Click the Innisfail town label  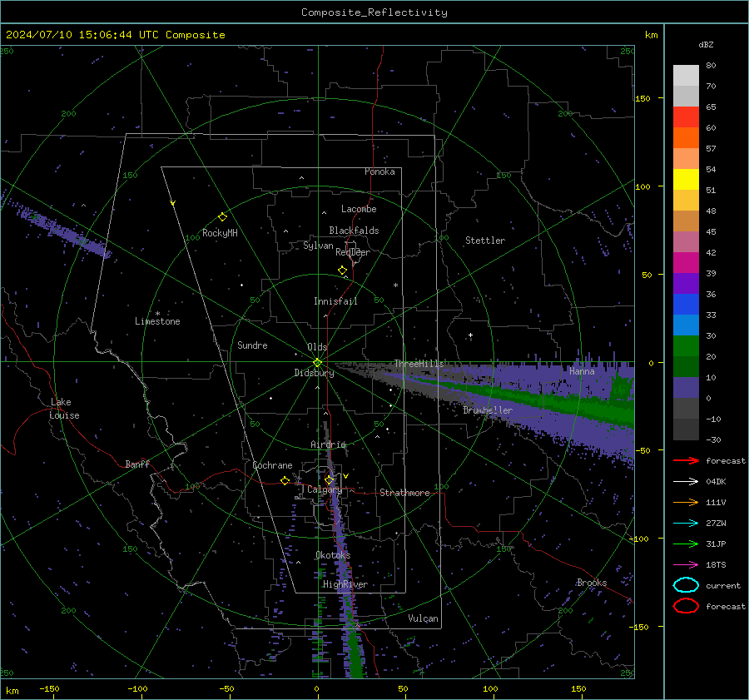[x=335, y=301]
